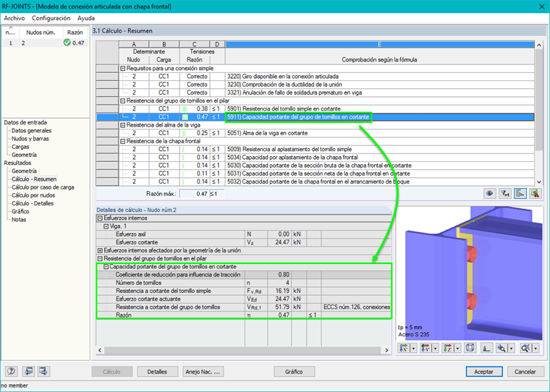Open the Ayuda menu

coord(86,18)
